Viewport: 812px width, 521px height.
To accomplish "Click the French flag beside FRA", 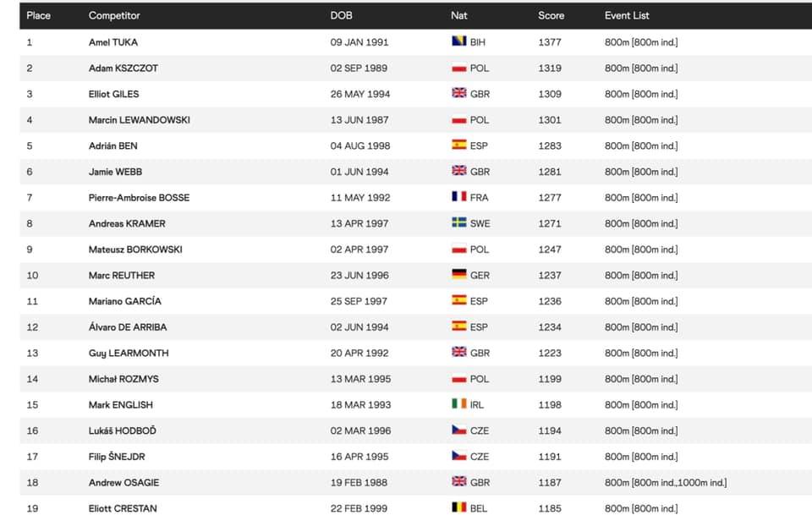I will tap(458, 196).
